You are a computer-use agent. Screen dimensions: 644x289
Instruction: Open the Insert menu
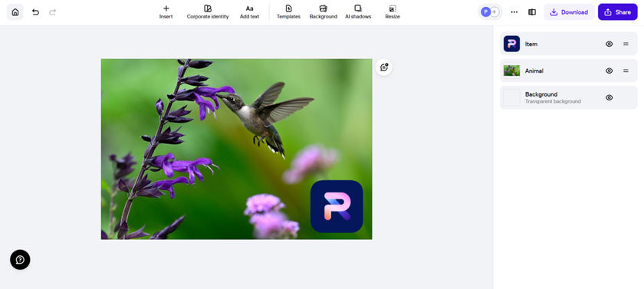tap(166, 12)
